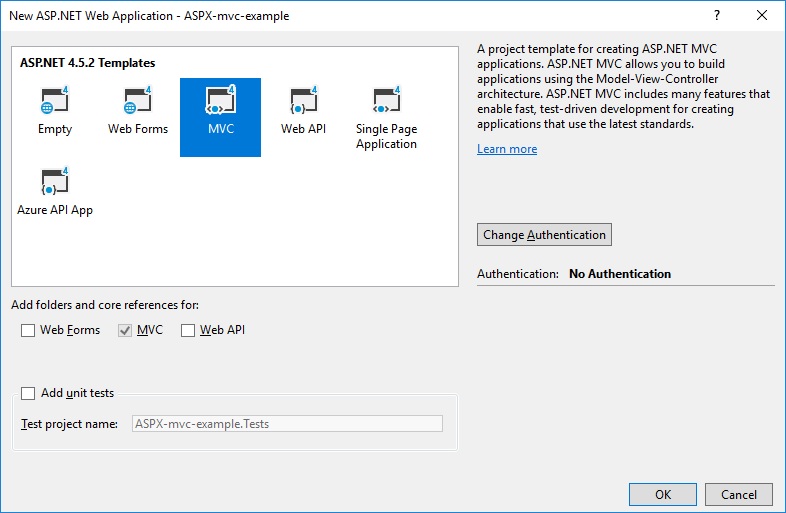Enable the Add unit tests checkbox
This screenshot has height=513, width=786.
click(x=29, y=393)
